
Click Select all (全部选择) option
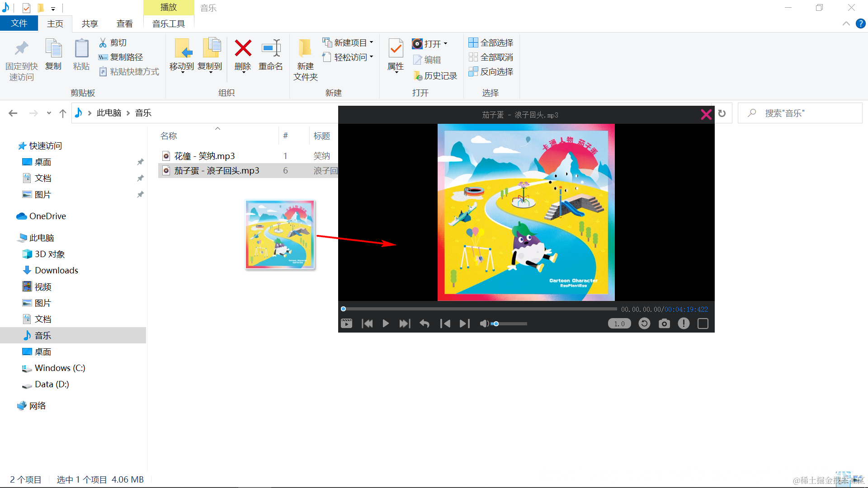tap(491, 42)
